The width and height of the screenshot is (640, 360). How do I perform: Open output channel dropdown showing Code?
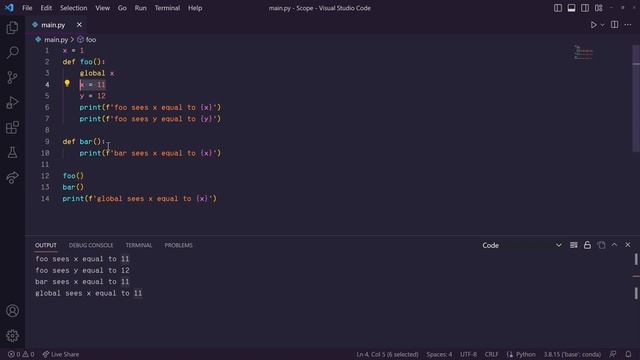522,245
